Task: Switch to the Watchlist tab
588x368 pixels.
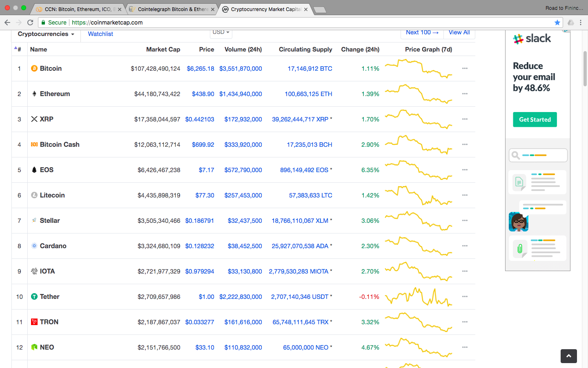Action: (x=100, y=34)
